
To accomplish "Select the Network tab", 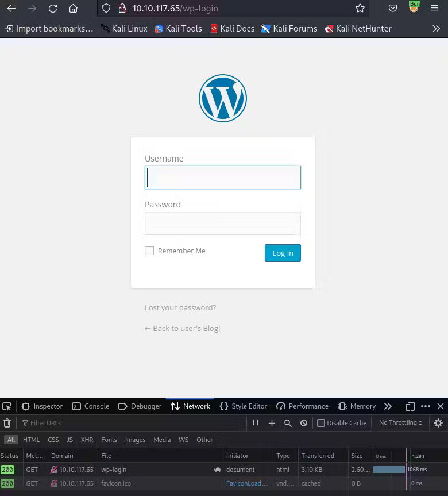I will [x=190, y=406].
